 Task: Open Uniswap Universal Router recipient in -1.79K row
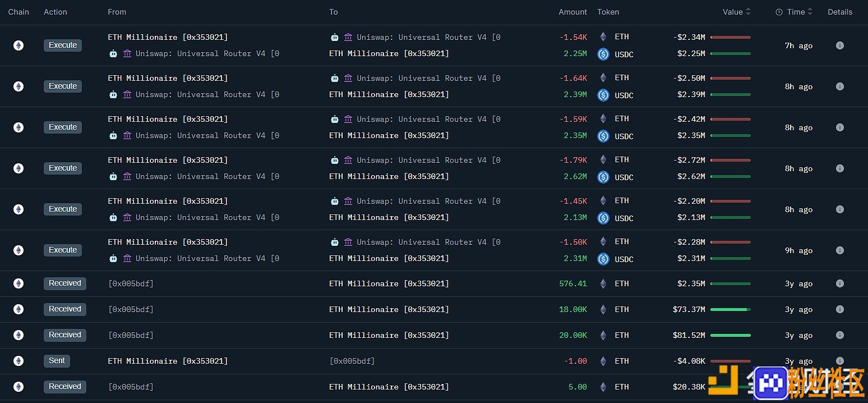pos(428,160)
